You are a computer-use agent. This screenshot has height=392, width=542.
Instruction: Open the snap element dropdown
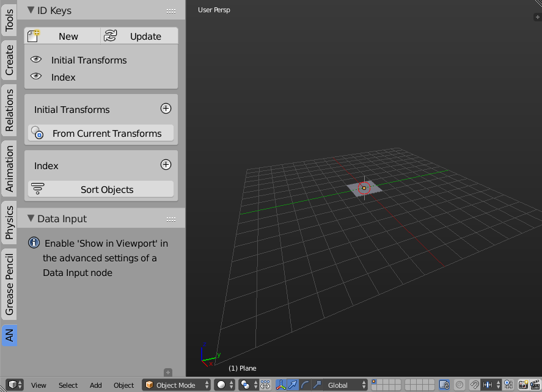(491, 385)
